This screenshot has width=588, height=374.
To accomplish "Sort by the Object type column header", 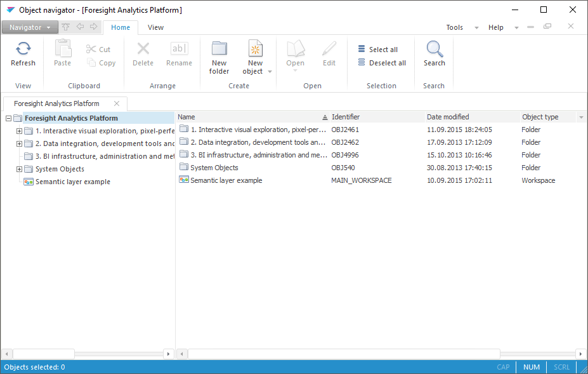I will (x=548, y=117).
